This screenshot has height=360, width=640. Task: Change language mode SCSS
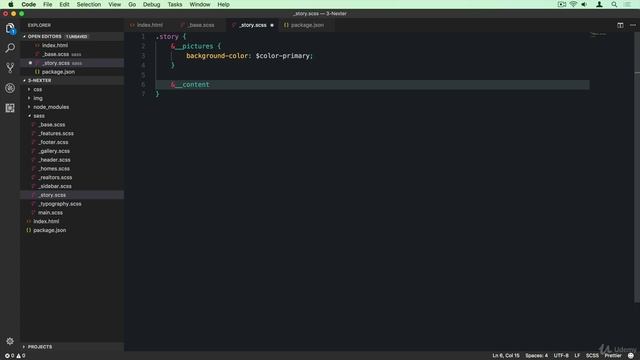(592, 356)
